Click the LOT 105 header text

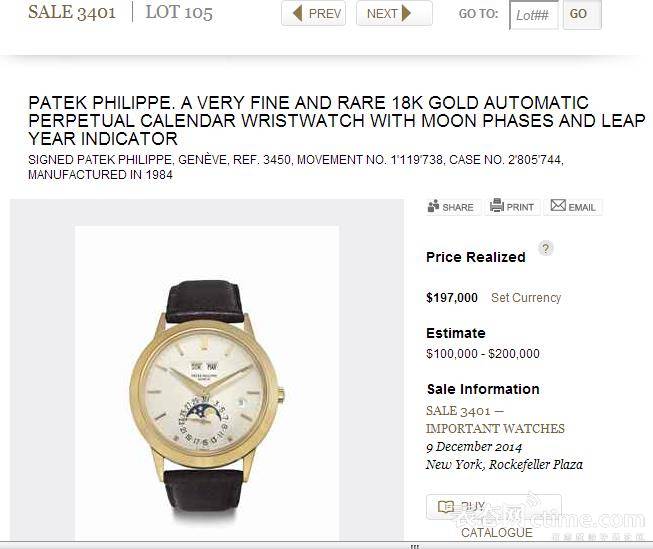pyautogui.click(x=179, y=12)
